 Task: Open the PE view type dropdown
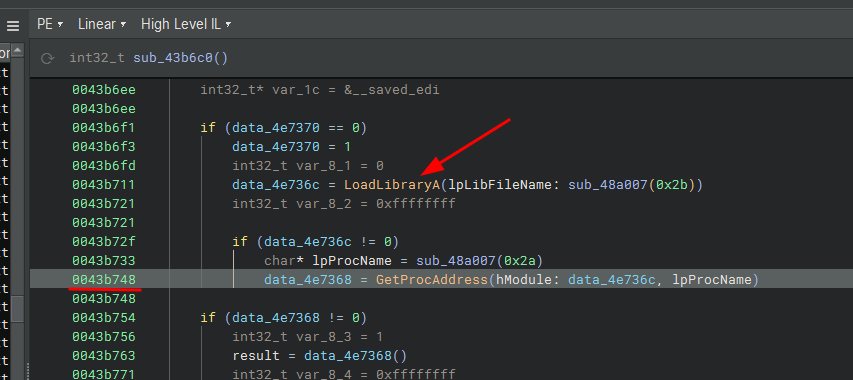tap(50, 24)
